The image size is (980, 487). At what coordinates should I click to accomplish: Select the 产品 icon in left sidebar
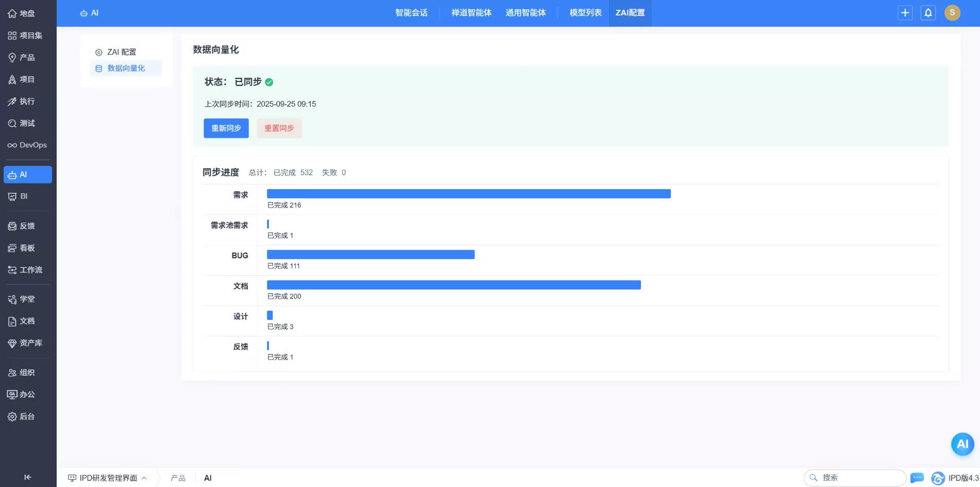(x=12, y=57)
